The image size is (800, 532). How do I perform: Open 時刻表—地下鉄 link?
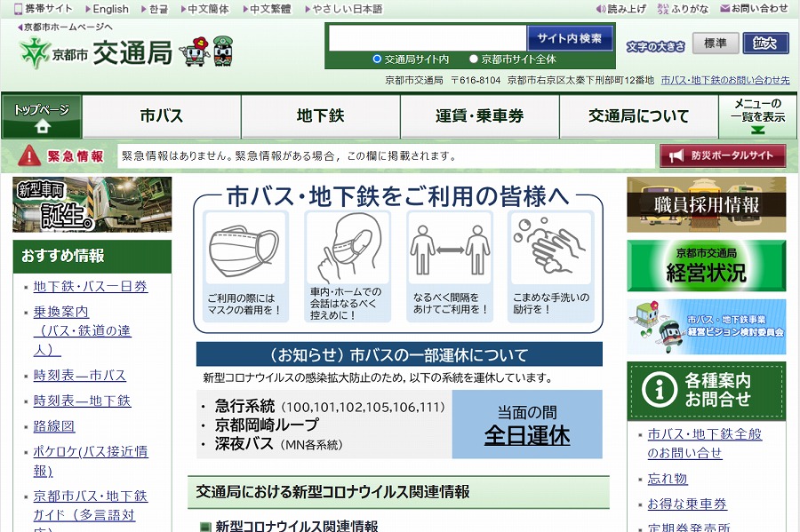point(82,401)
